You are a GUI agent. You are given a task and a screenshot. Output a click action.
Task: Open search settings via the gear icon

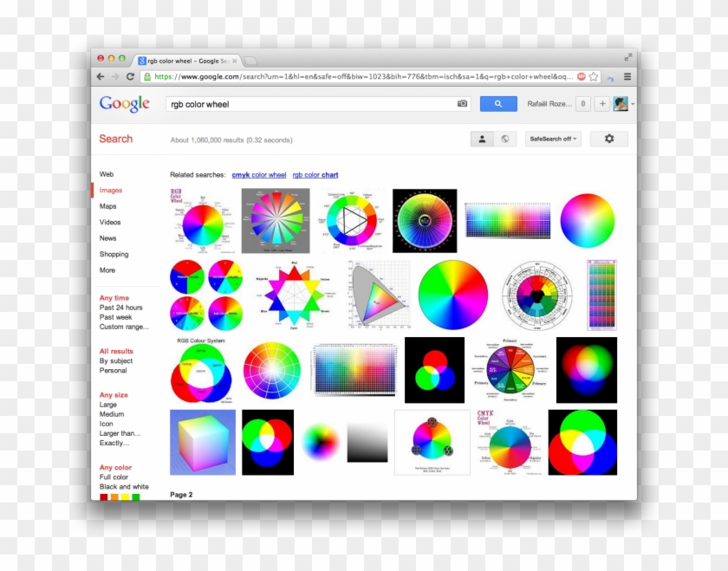609,138
